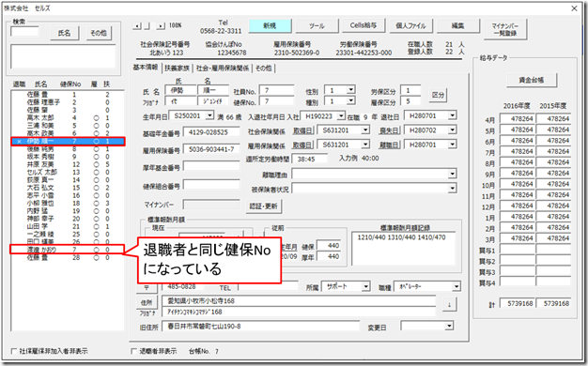
Task: Click the 編集 button
Action: (457, 26)
